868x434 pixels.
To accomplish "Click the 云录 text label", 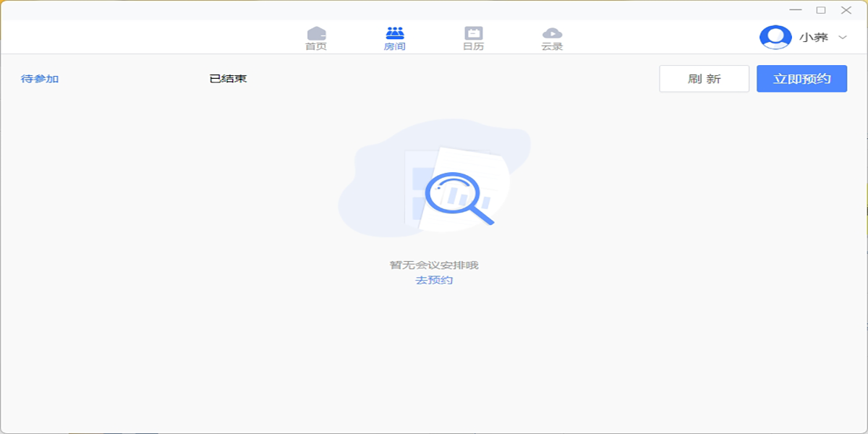I will [x=552, y=46].
